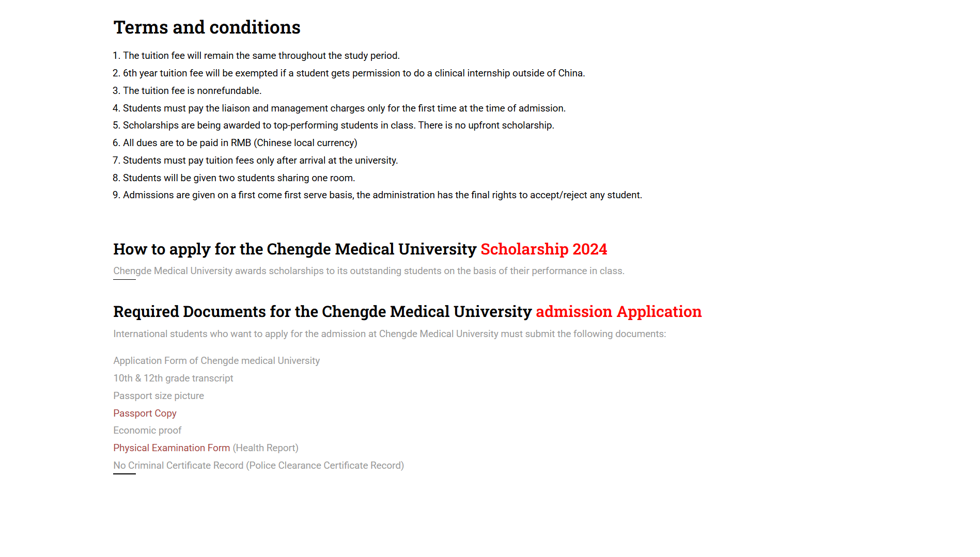Click the tuition fee remains same term
980x557 pixels.
tap(261, 56)
